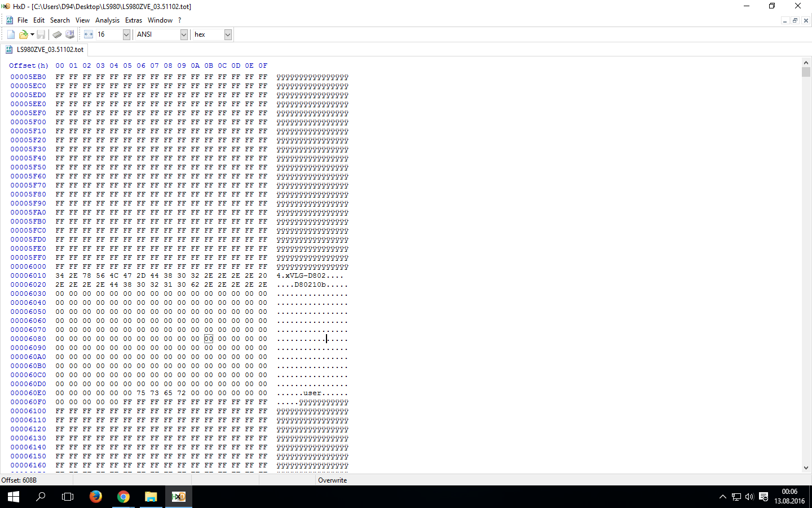Click the Open file folder icon

coord(23,34)
